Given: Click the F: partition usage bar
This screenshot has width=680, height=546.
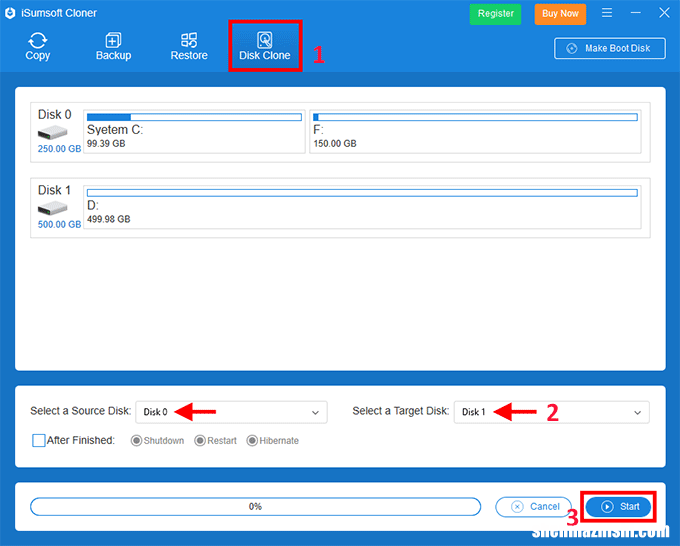Looking at the screenshot, I should coord(475,117).
